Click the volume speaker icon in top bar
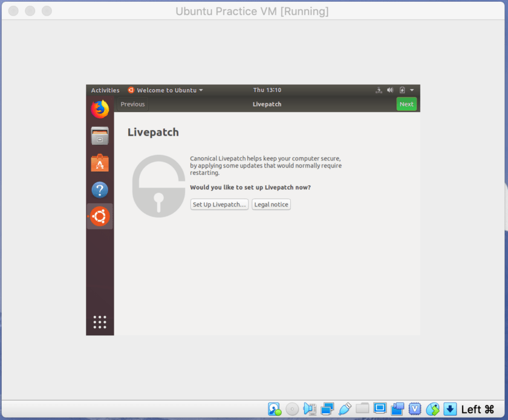Image resolution: width=508 pixels, height=420 pixels. point(390,90)
